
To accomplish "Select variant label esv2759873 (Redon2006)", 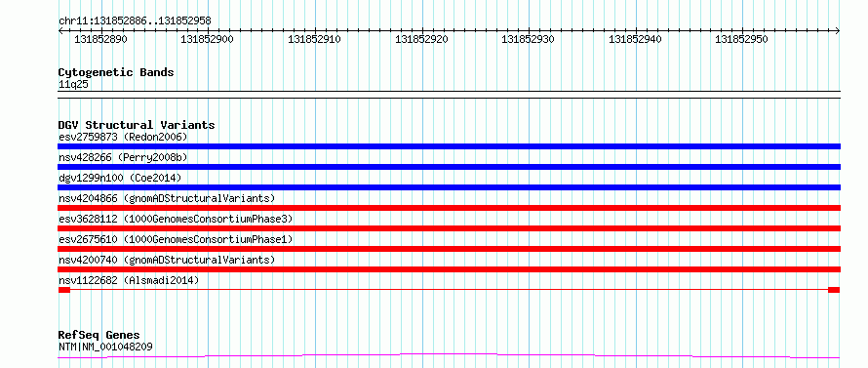I will [123, 137].
